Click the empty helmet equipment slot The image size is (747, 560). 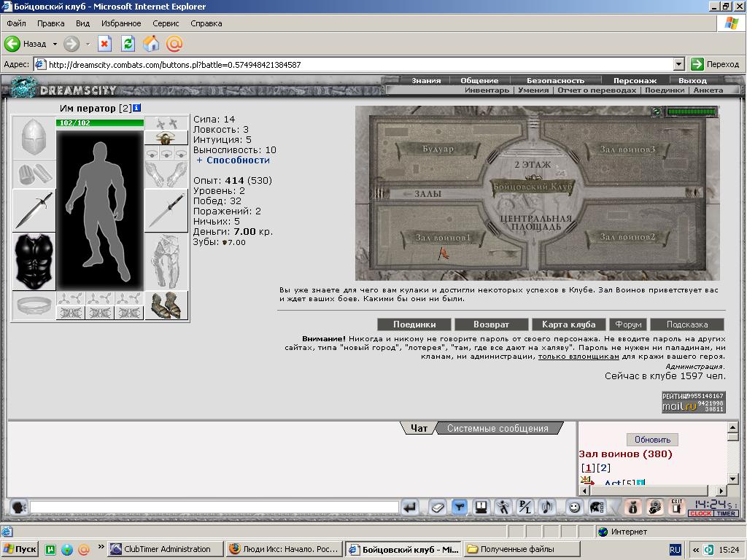click(x=34, y=138)
